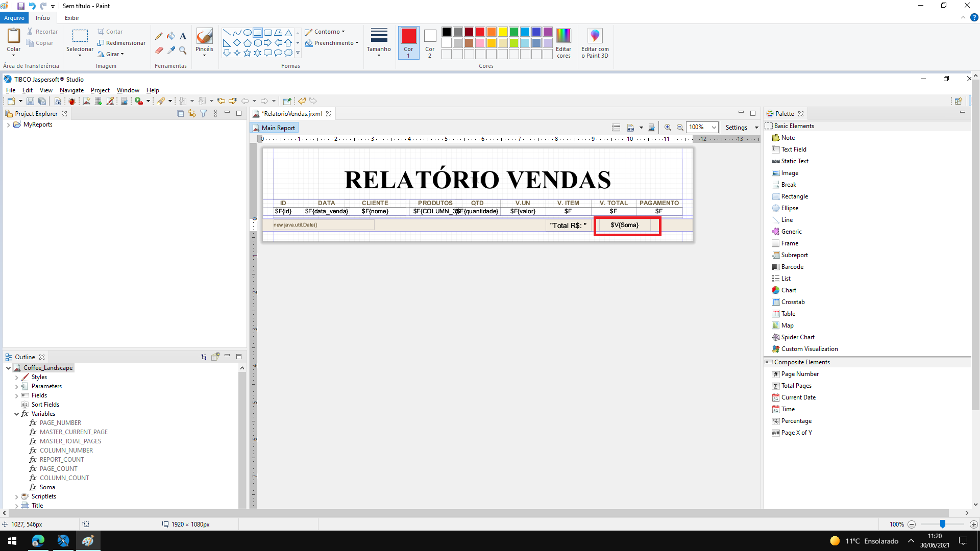The height and width of the screenshot is (551, 980).
Task: Select the Text tool in Paint
Action: click(x=183, y=36)
